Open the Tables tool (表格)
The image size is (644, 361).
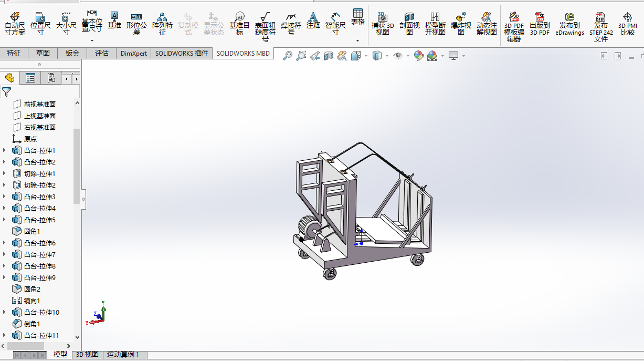[x=358, y=17]
